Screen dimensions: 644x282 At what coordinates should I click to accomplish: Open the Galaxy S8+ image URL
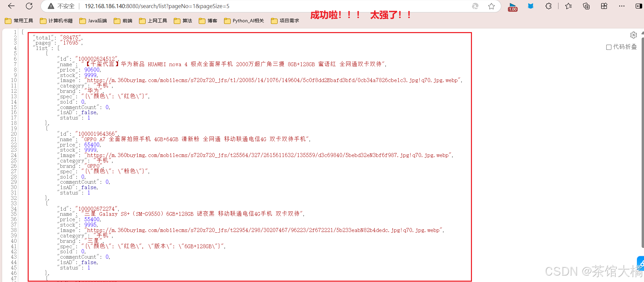click(264, 230)
